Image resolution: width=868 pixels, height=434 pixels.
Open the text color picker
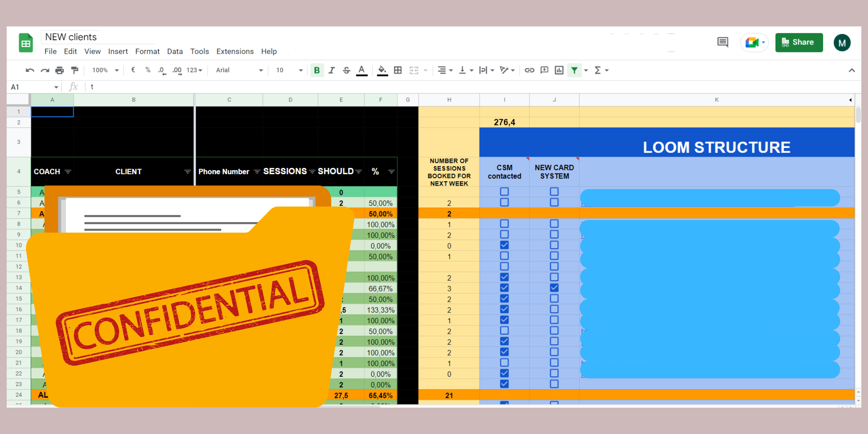(x=362, y=70)
